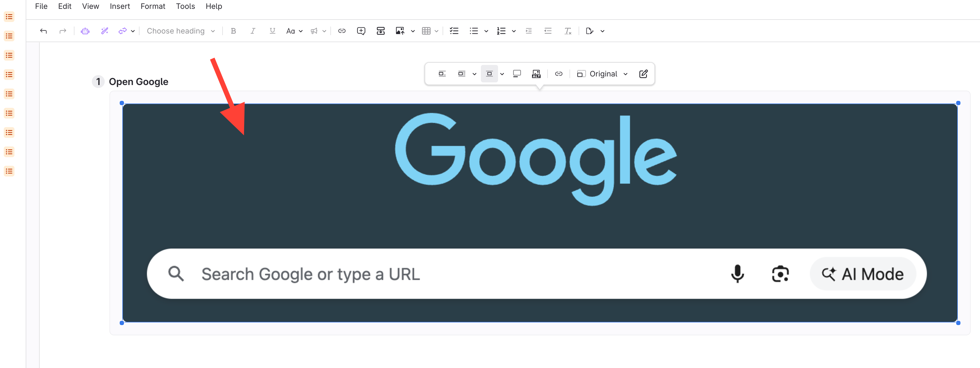Image resolution: width=980 pixels, height=368 pixels.
Task: Click the edit image pencil icon
Action: (643, 74)
